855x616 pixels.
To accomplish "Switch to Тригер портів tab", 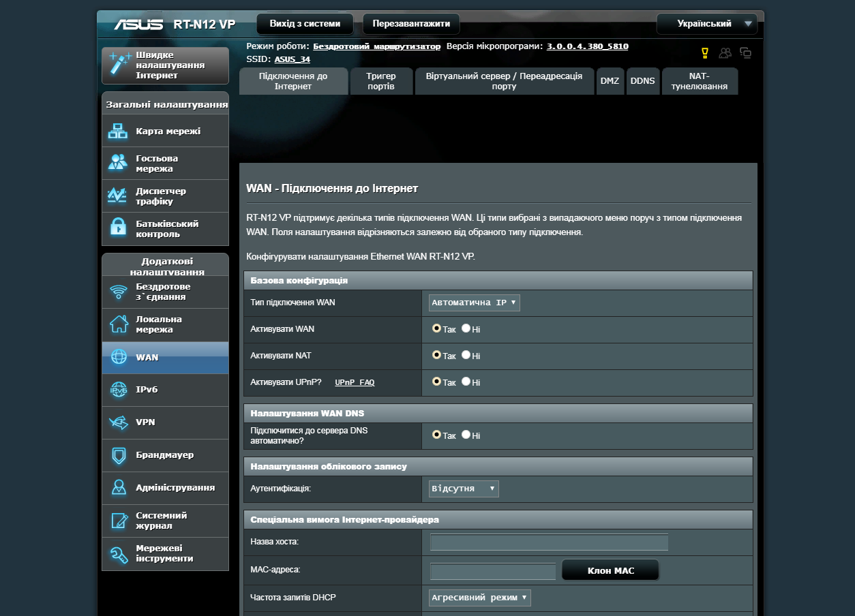I will click(381, 81).
